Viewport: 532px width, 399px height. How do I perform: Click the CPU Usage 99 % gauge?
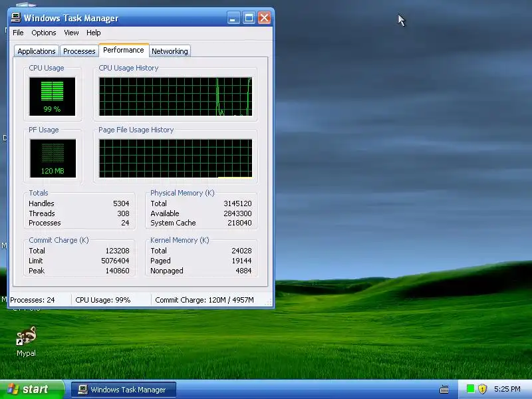click(53, 96)
